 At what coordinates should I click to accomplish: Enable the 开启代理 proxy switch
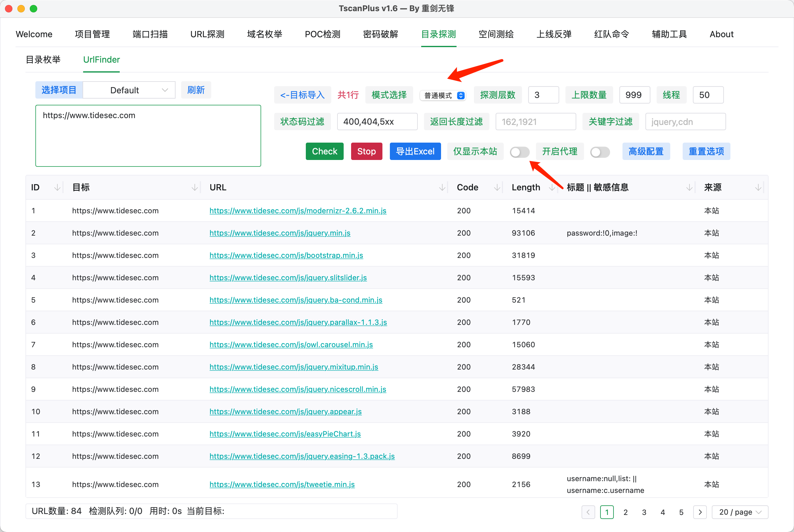point(600,152)
